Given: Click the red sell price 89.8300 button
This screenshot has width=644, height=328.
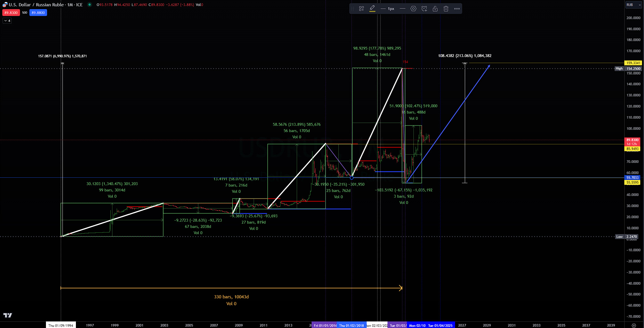Looking at the screenshot, I should click(11, 13).
